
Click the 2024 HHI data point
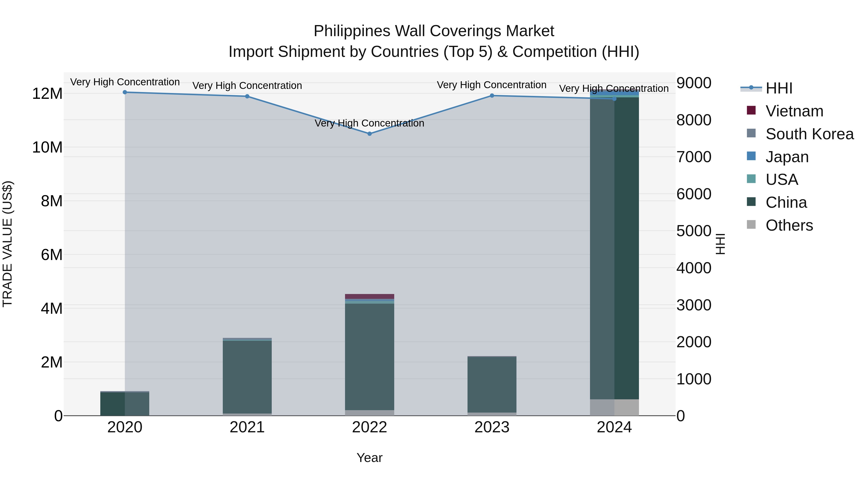point(614,99)
